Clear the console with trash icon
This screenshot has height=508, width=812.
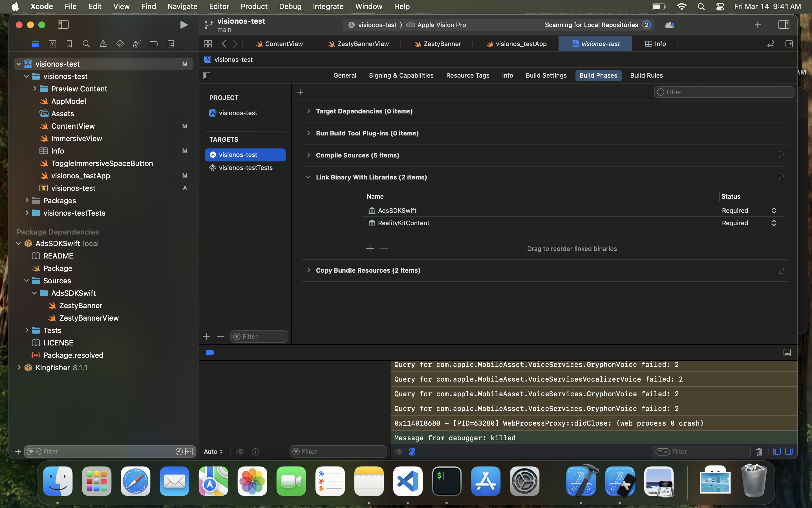pos(759,452)
